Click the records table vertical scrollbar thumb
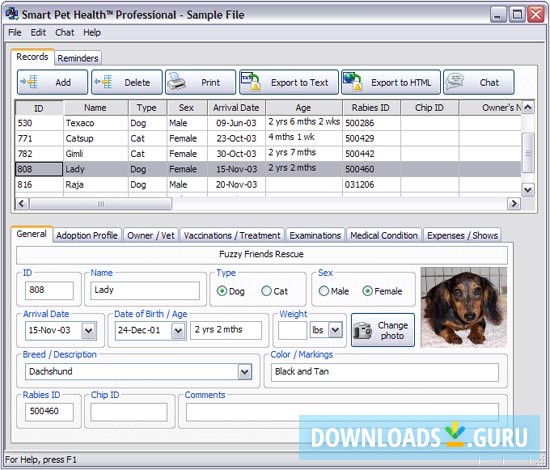 pyautogui.click(x=528, y=153)
